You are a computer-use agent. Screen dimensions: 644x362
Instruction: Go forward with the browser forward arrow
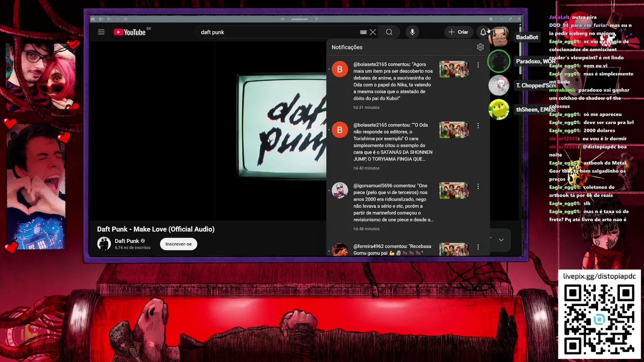[x=117, y=19]
